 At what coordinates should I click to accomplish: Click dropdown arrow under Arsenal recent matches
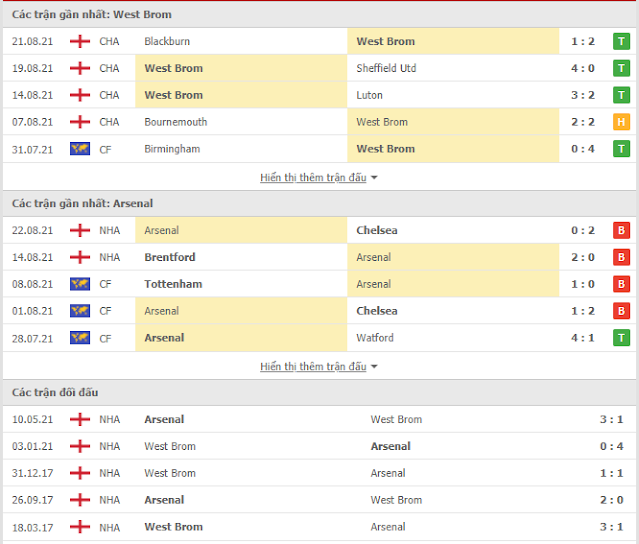coord(374,367)
